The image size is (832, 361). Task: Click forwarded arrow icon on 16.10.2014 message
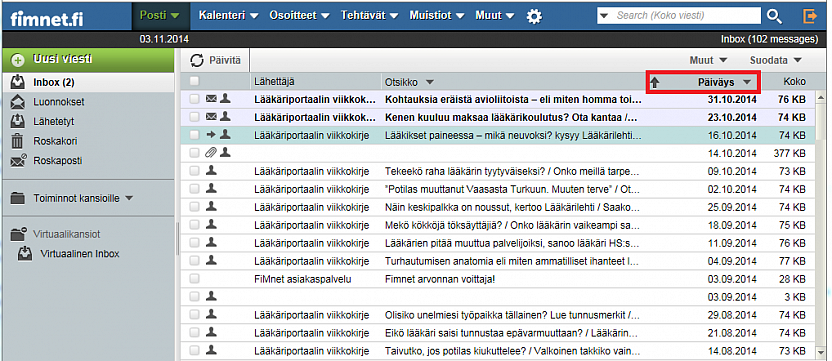211,135
